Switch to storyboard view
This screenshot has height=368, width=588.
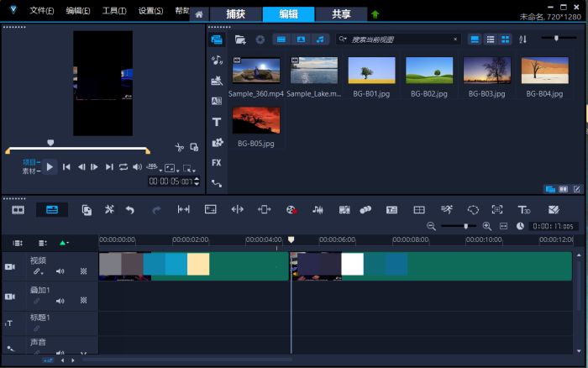pyautogui.click(x=18, y=210)
